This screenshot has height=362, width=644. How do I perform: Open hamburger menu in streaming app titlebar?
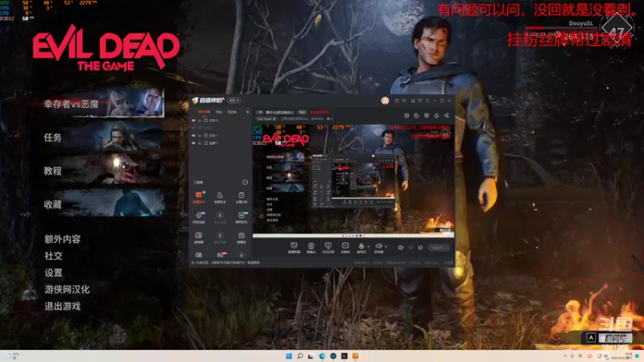[427, 101]
